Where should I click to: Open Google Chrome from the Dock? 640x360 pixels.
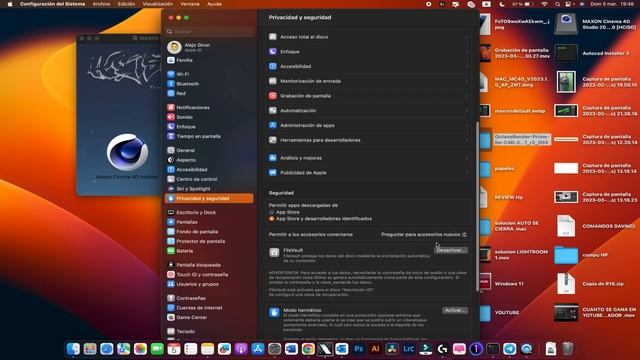pos(308,349)
